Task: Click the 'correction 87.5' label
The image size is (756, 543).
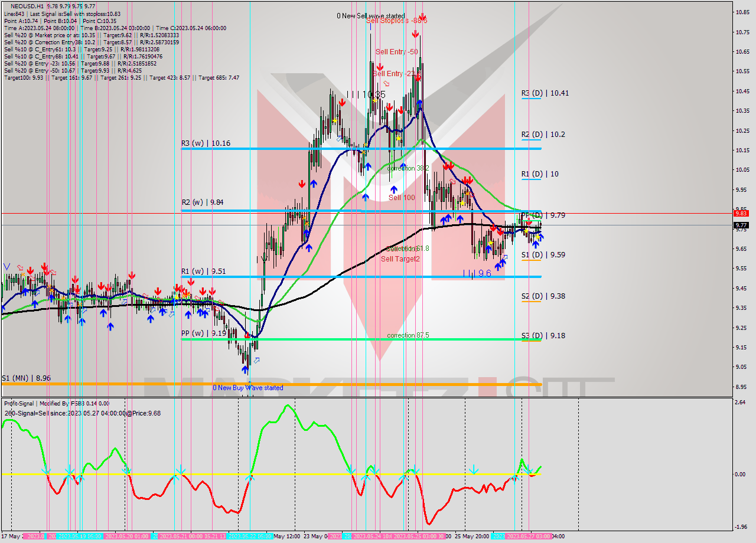Action: point(408,335)
